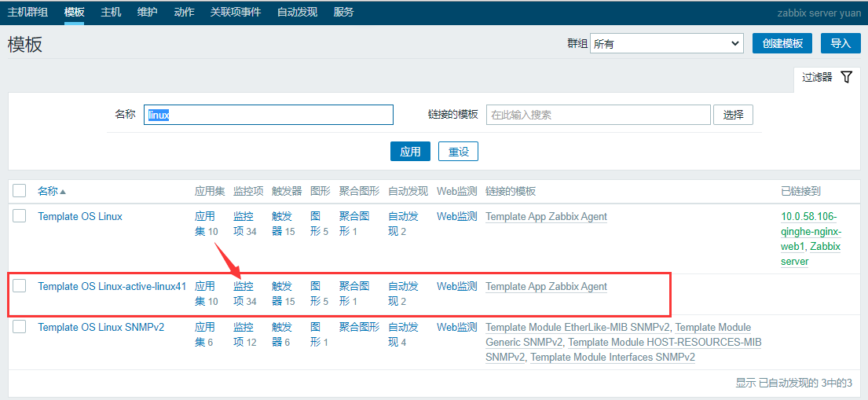Open Template App Zabbix Agent in Template OS Linux row

click(547, 217)
